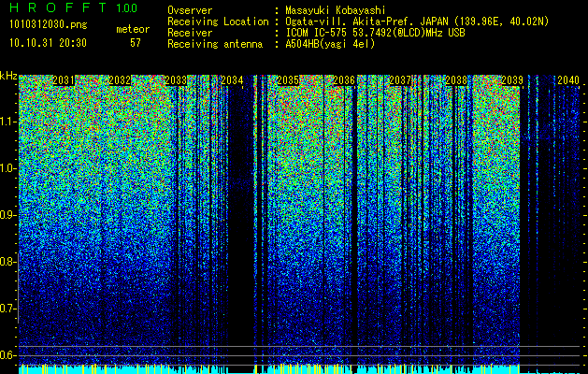This screenshot has height=374, width=588.
Task: Click the 2033 time marker
Action: 176,80
